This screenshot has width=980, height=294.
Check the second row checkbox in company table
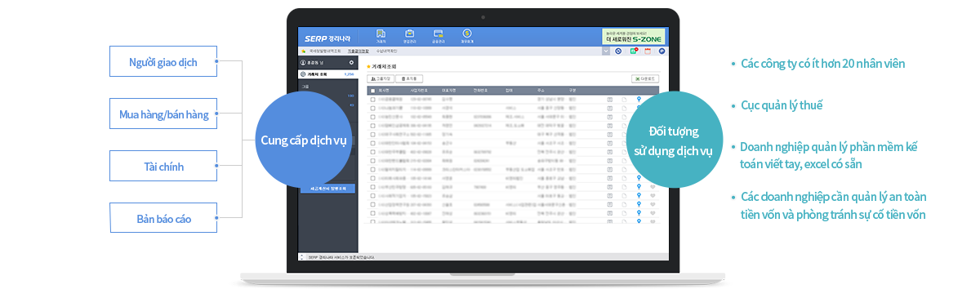372,107
